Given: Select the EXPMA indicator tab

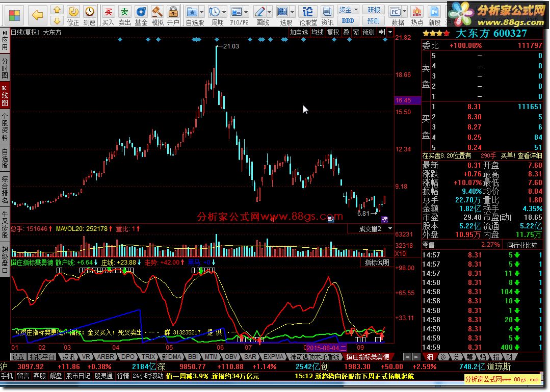Looking at the screenshot, I should click(273, 357).
